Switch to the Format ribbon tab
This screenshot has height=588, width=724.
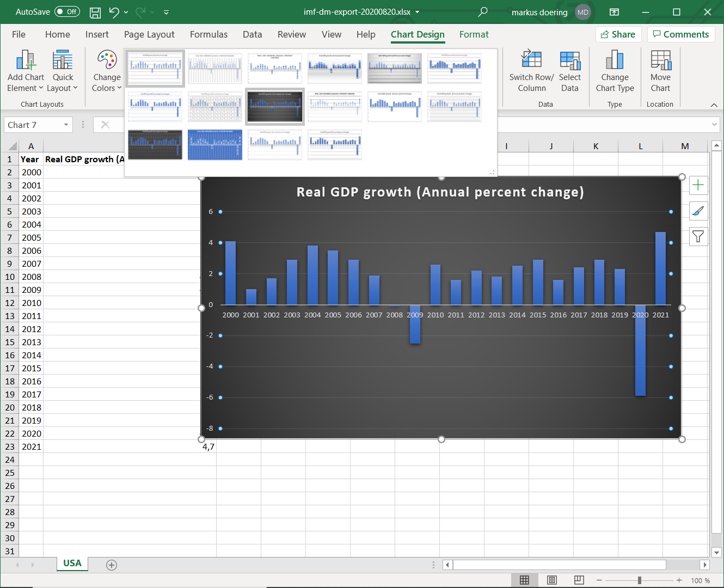click(x=474, y=34)
